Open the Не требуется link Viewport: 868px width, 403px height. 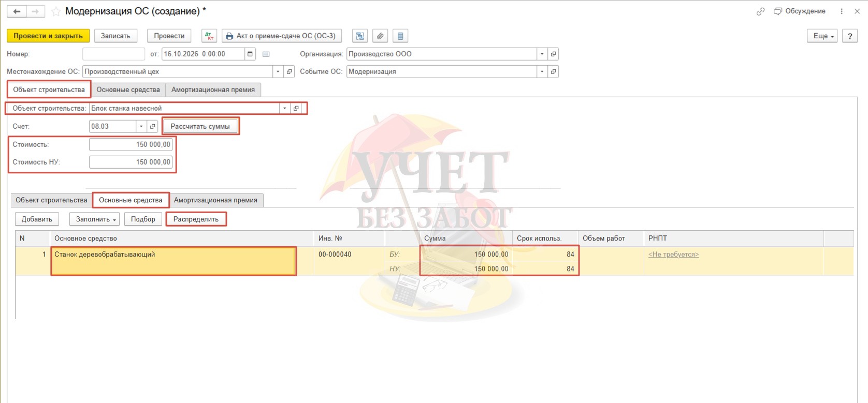[673, 255]
